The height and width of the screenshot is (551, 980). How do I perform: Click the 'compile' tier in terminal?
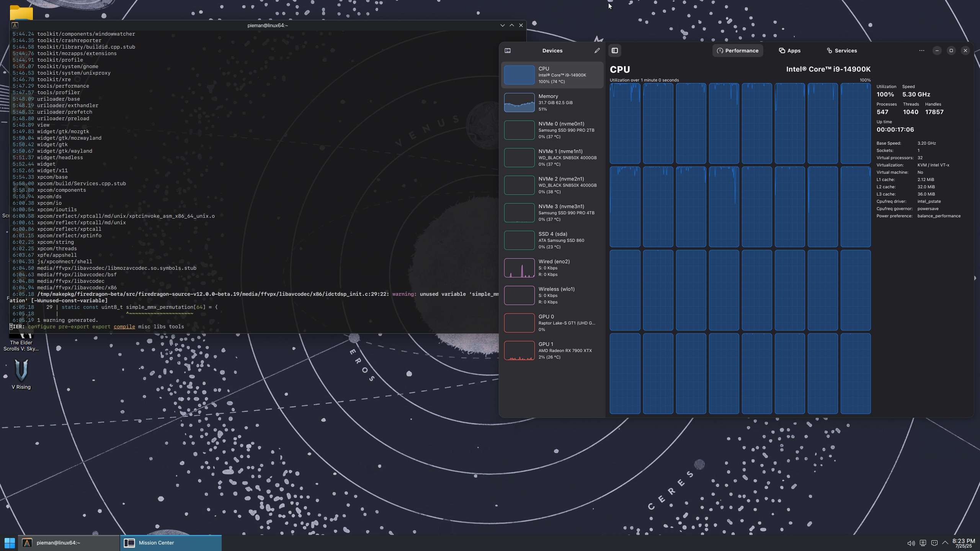coord(124,327)
